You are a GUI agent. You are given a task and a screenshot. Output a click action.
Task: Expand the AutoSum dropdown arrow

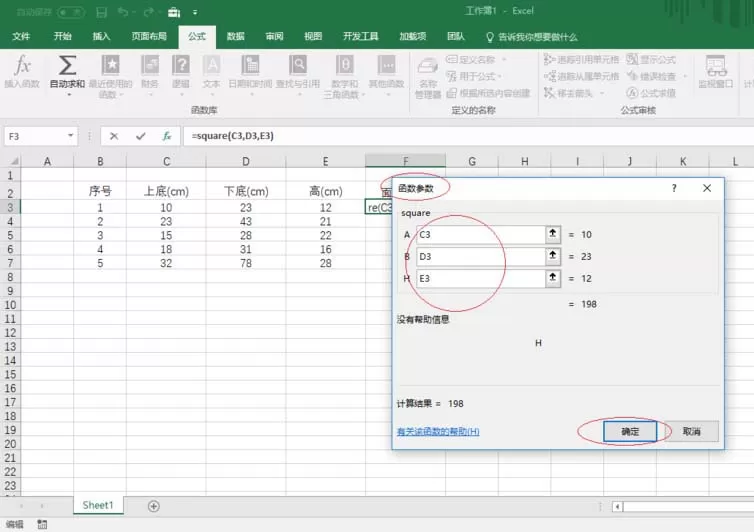69,95
